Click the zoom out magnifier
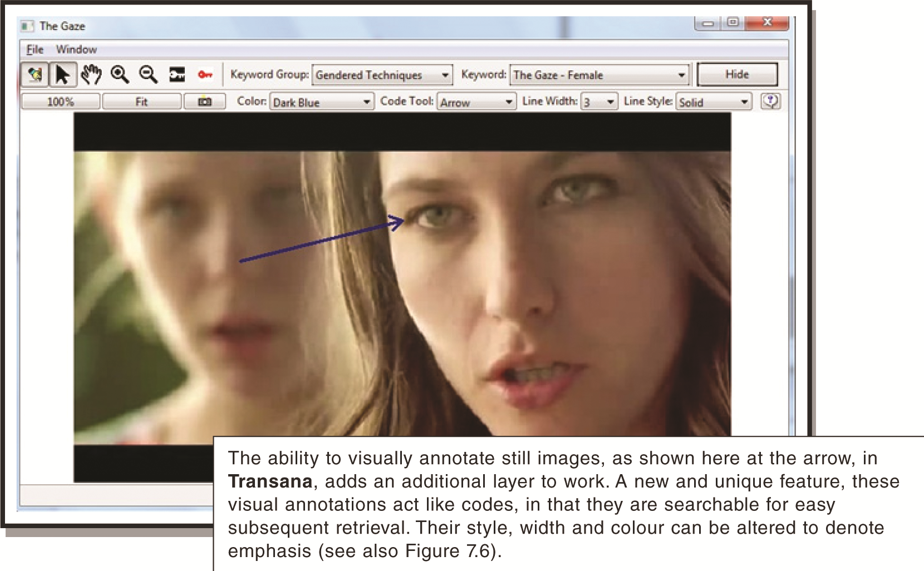 click(148, 75)
